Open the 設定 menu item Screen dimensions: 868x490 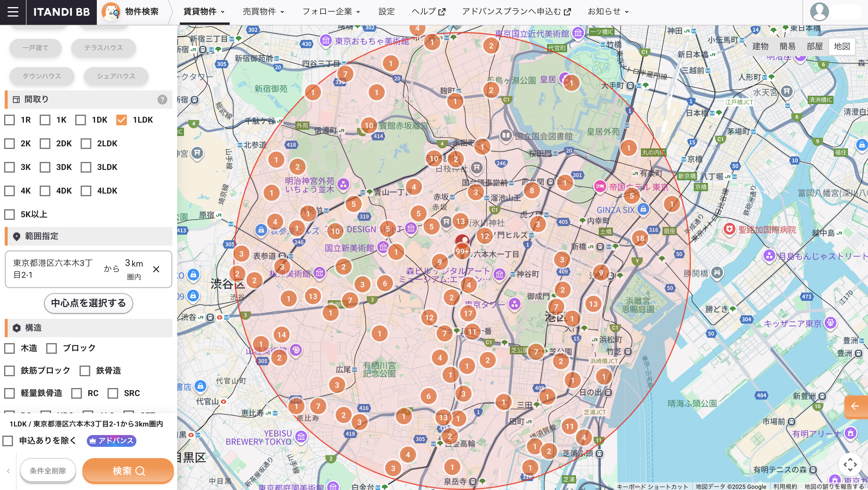(386, 12)
